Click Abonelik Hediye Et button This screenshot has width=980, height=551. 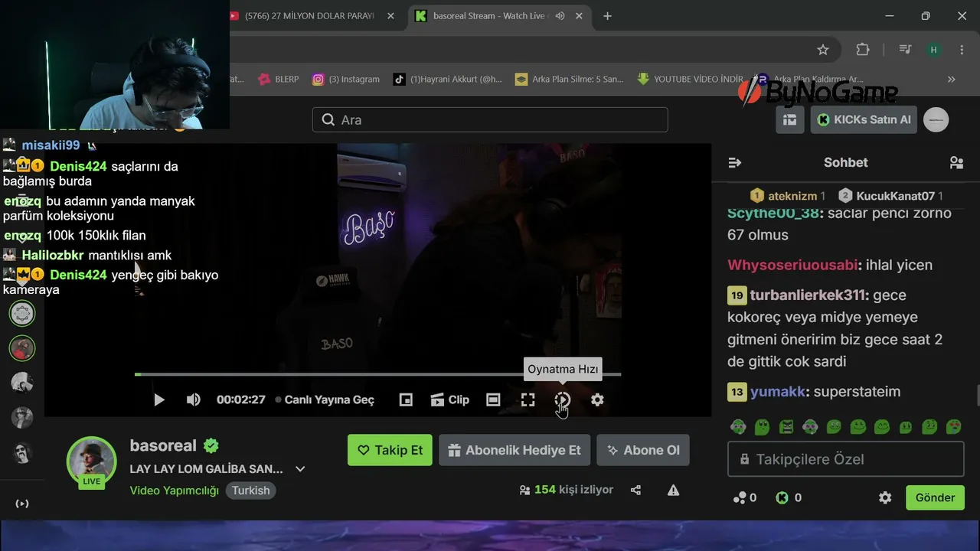(514, 450)
